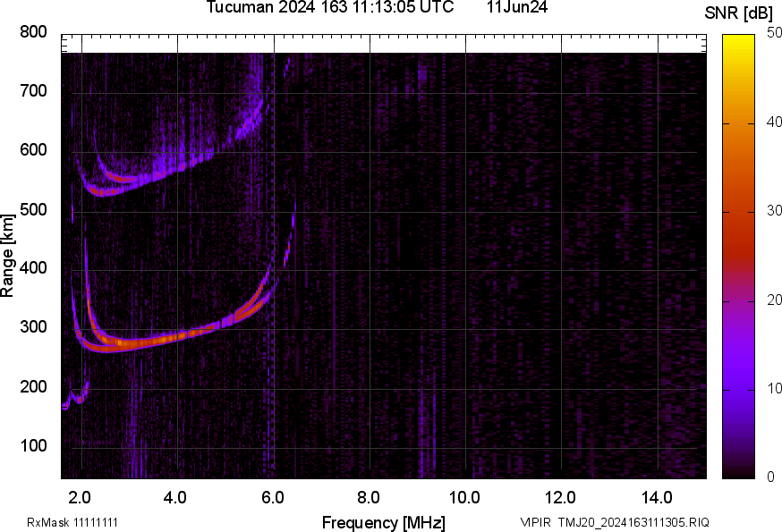The width and height of the screenshot is (782, 532).
Task: Click the y-axis tick label '700'
Action: (33, 91)
